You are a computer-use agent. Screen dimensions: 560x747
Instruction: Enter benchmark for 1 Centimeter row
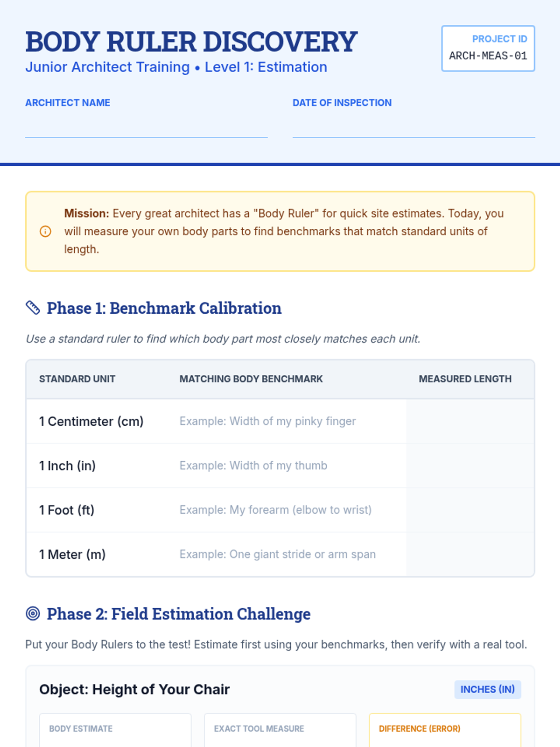pos(285,421)
